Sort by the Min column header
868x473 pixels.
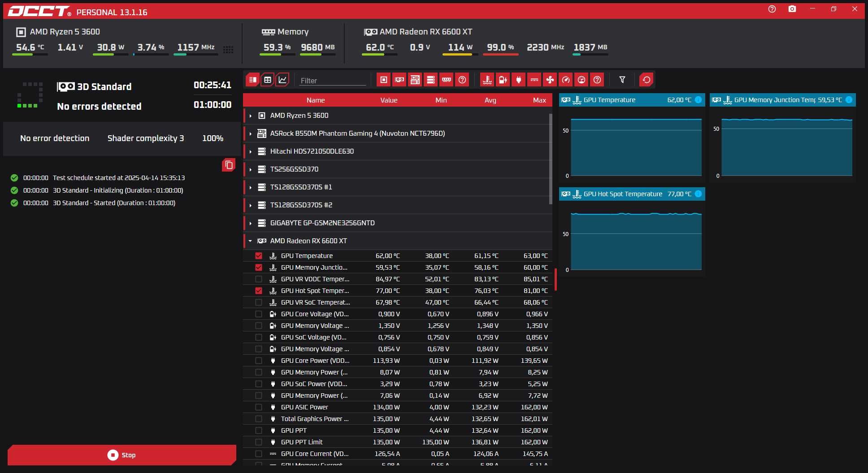441,100
